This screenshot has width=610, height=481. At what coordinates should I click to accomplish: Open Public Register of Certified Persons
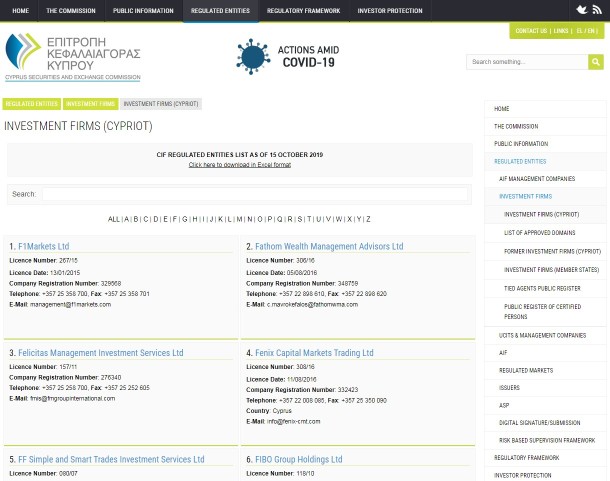545,312
